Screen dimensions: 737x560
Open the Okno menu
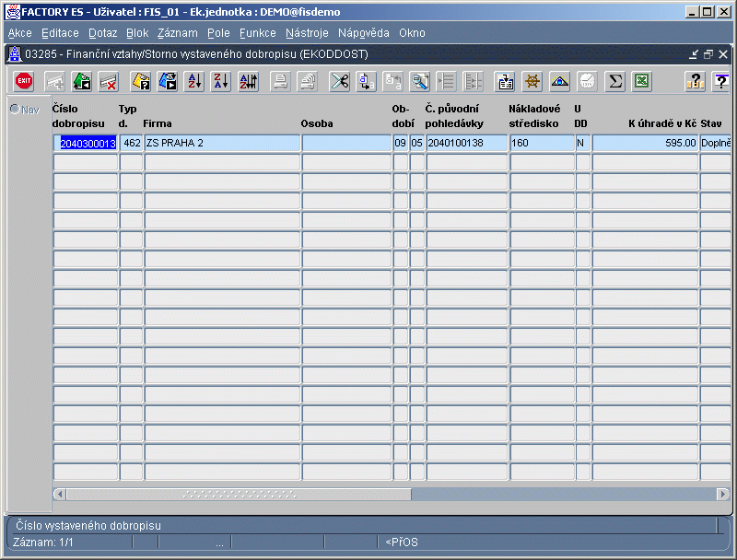pyautogui.click(x=412, y=33)
